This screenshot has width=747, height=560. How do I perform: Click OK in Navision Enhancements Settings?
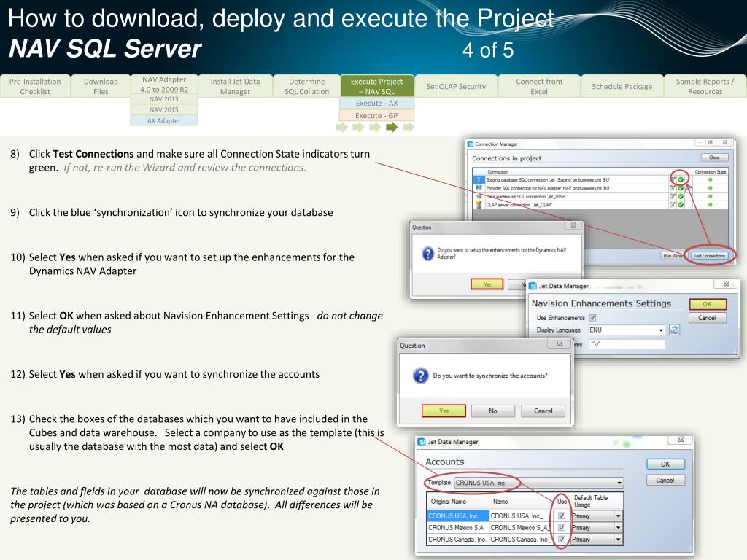[708, 304]
